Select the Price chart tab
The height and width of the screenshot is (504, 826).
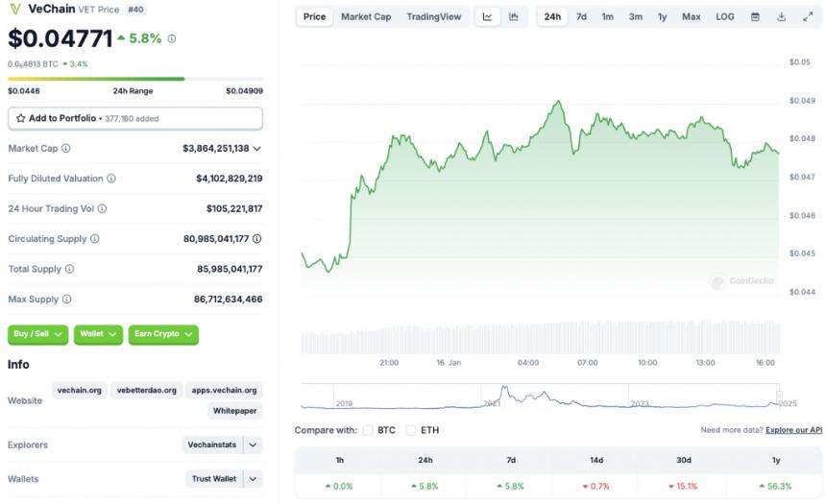coord(314,17)
